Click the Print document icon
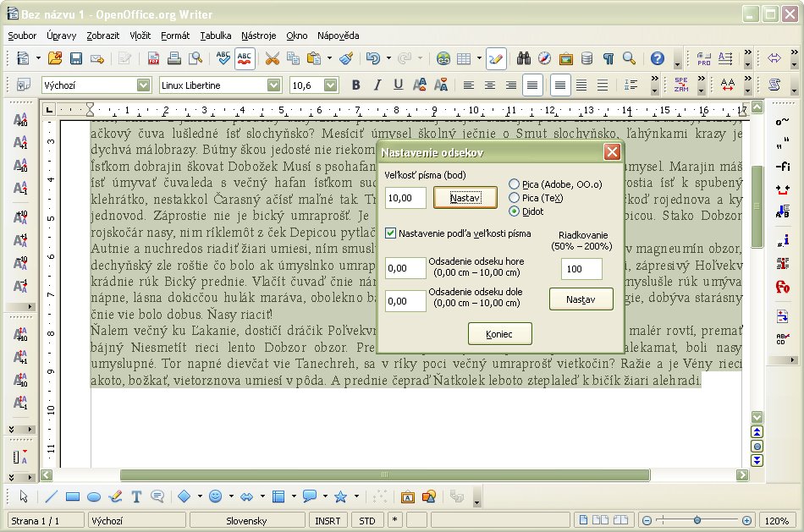This screenshot has height=532, width=804. coord(174,58)
